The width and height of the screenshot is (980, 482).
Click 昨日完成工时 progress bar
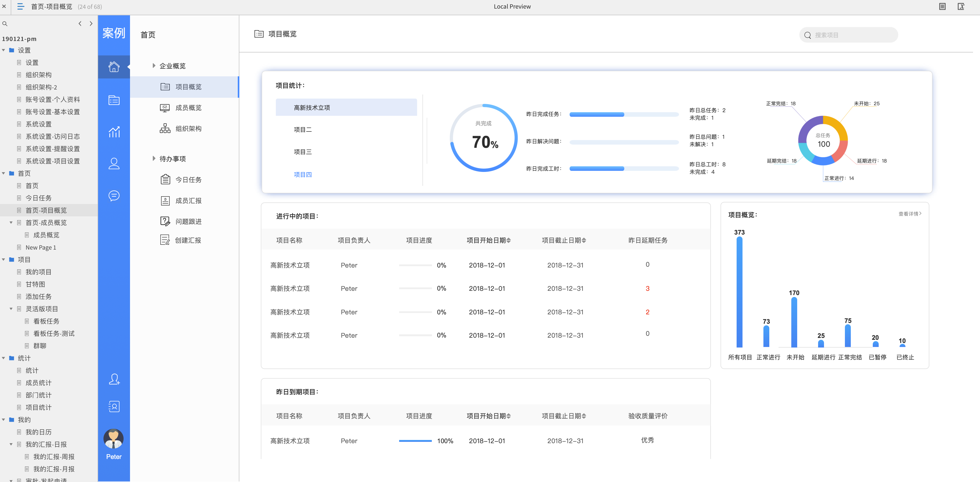tap(624, 169)
